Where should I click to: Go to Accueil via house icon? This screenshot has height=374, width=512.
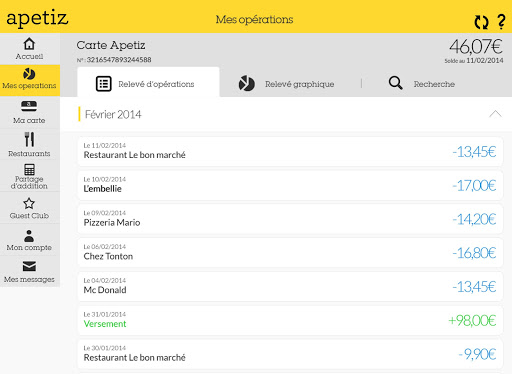29,44
